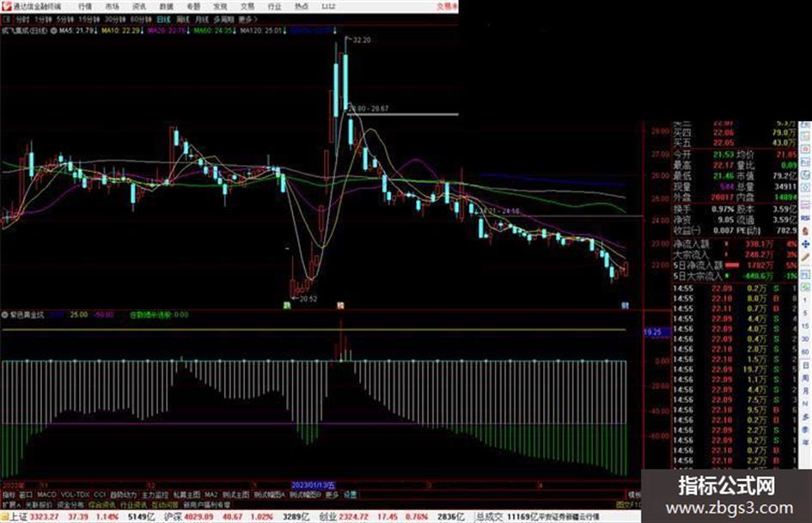Switch to the 60分钟 period tab
Image resolution: width=812 pixels, height=523 pixels.
(141, 19)
